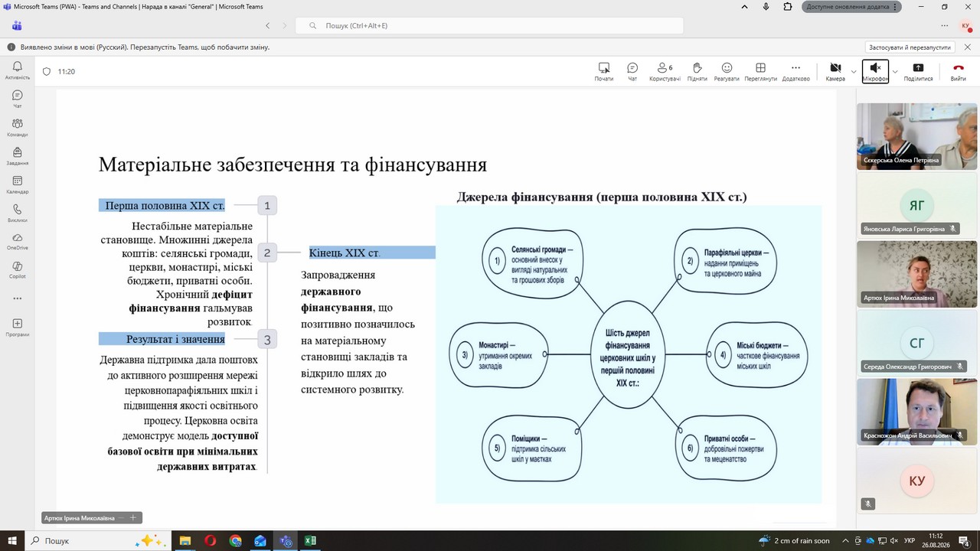Click the Apply and restart button
This screenshot has width=980, height=551.
pos(910,47)
